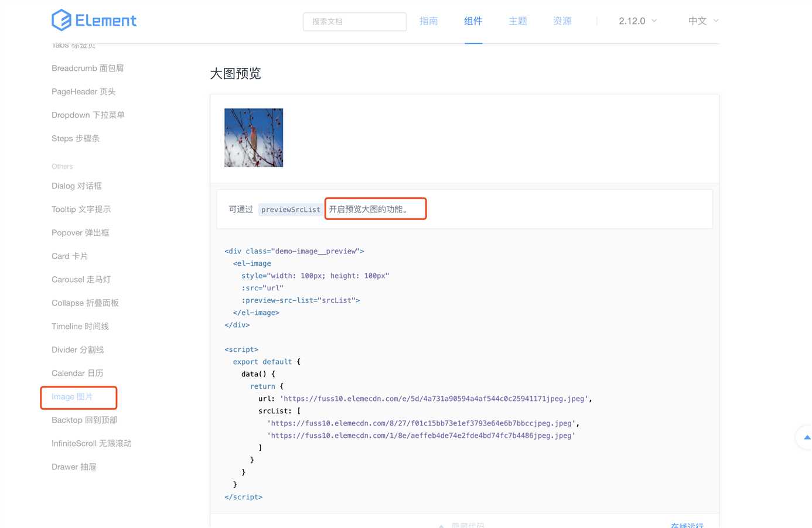This screenshot has height=528, width=812.
Task: Expand the 中文 language dropdown
Action: [704, 21]
